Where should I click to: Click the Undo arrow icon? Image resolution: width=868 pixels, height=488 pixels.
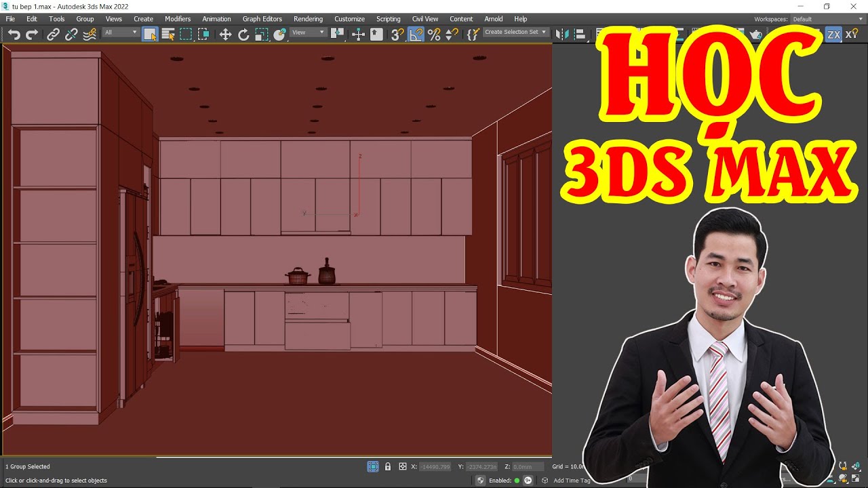pos(14,35)
